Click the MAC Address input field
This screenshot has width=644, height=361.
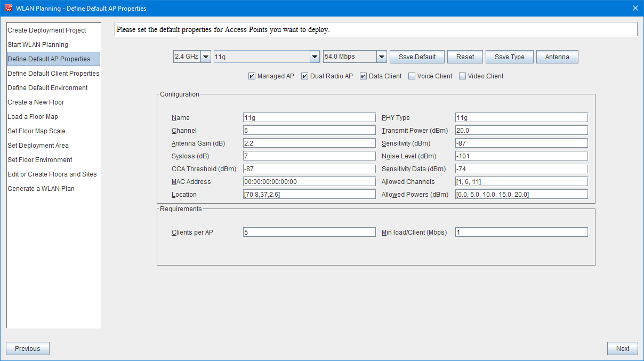[309, 182]
